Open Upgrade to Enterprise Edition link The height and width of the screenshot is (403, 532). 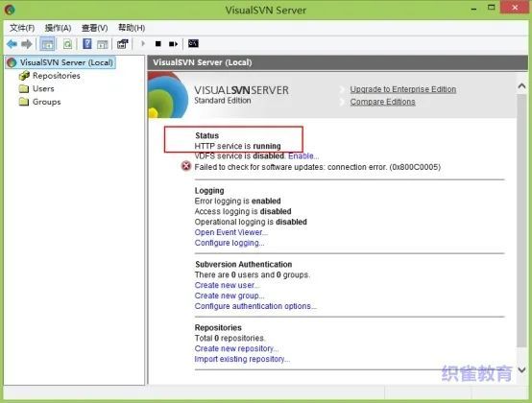pos(403,89)
